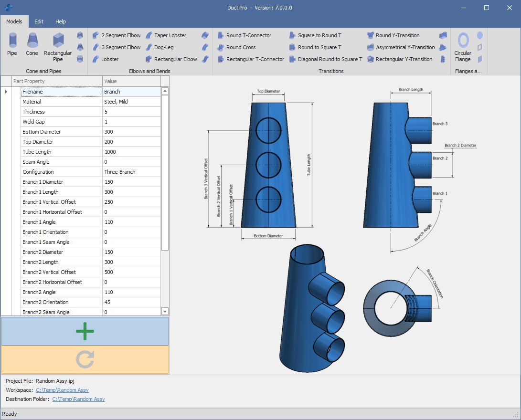Select the Round T-Connector transition
The width and height of the screenshot is (521, 420).
245,35
